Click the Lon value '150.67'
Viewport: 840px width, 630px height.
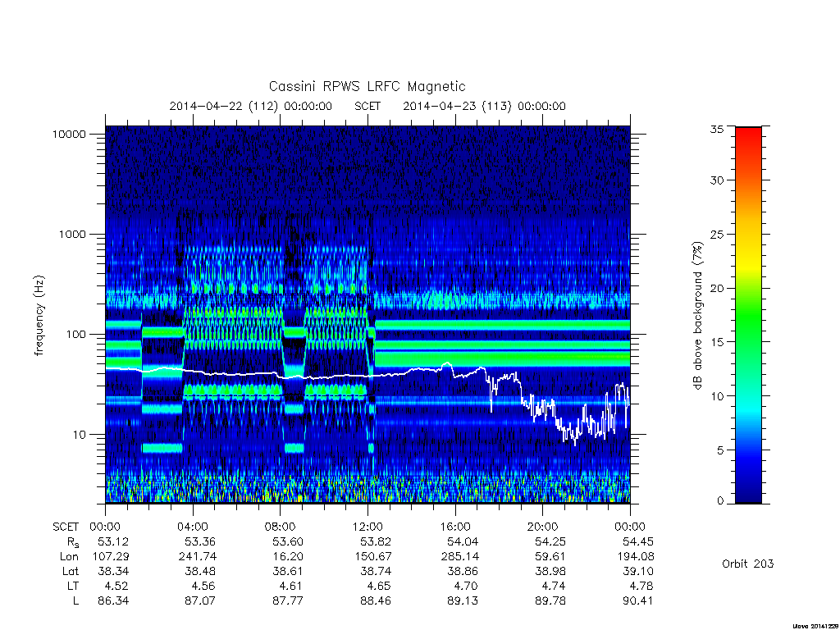(x=373, y=557)
